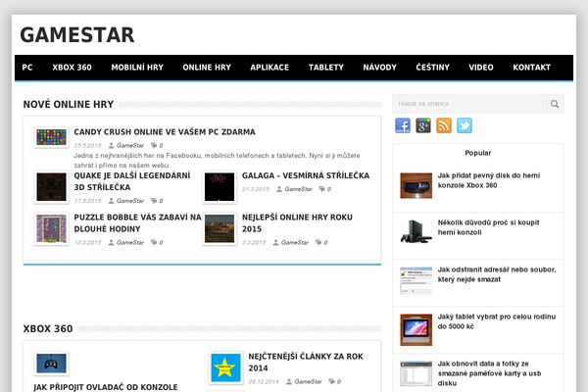Click the date 10.3.2015 under Puzzle Bobble
588x392 pixels.
click(87, 242)
